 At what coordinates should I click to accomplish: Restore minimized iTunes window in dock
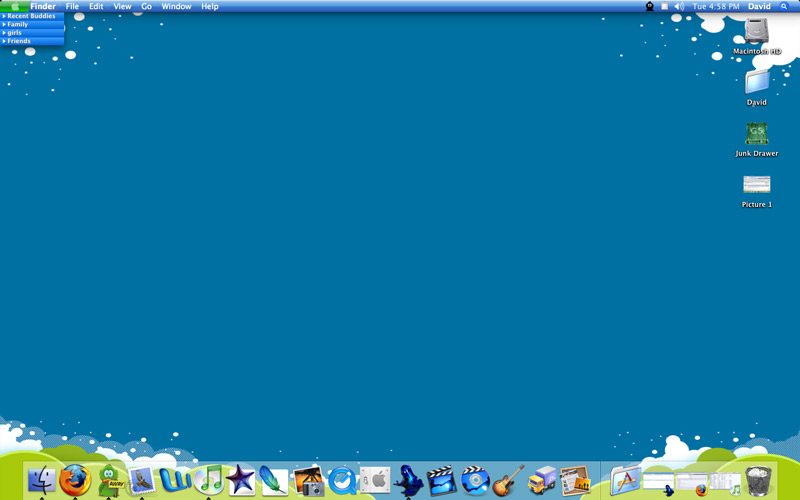(x=726, y=483)
